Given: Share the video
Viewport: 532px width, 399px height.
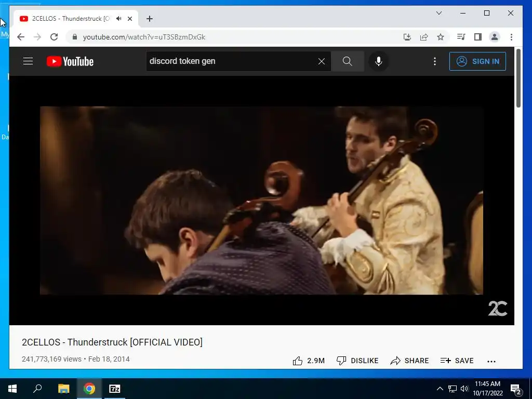Looking at the screenshot, I should (x=409, y=361).
